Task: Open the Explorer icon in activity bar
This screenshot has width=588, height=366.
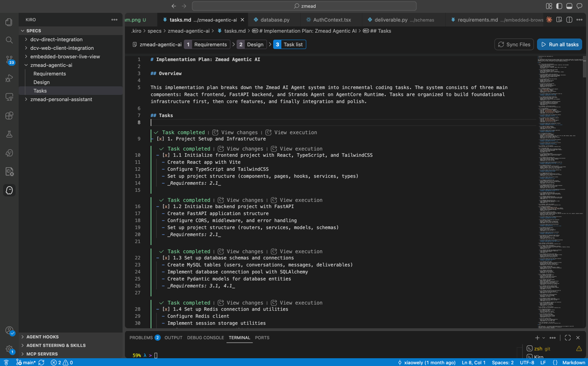Action: pyautogui.click(x=9, y=22)
